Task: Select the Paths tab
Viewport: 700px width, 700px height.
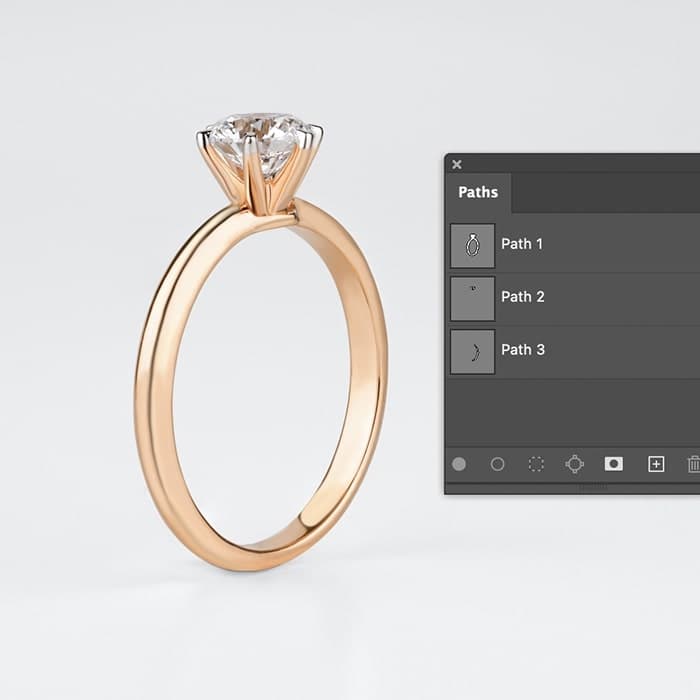Action: tap(478, 192)
